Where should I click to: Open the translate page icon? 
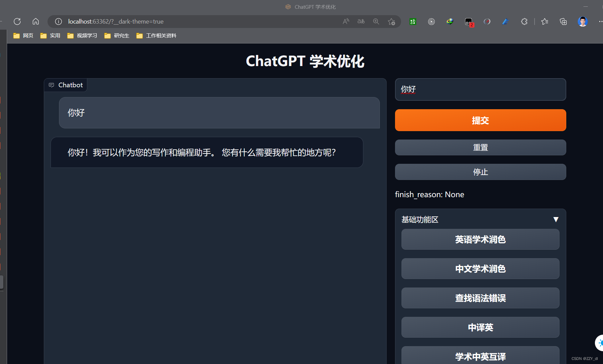tap(361, 22)
